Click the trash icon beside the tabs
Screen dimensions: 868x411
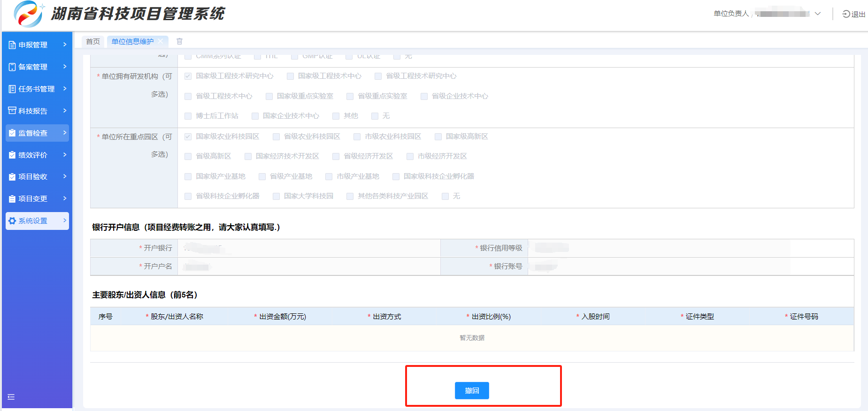click(x=179, y=41)
